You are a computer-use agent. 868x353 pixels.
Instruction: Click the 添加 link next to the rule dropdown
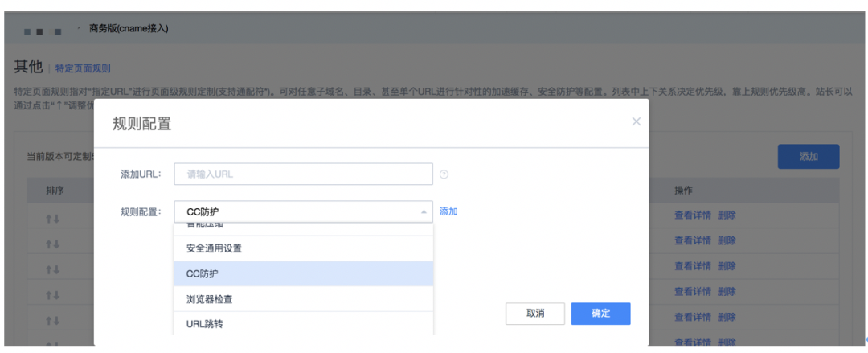point(448,211)
